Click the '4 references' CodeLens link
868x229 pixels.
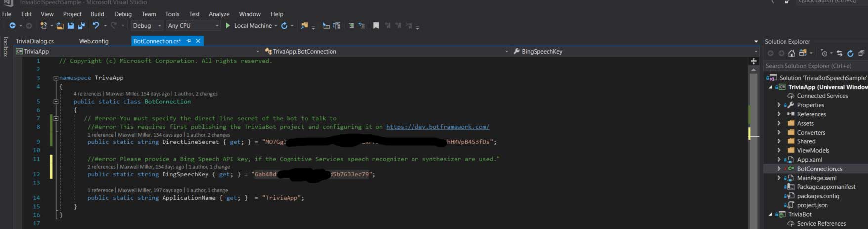coord(87,94)
